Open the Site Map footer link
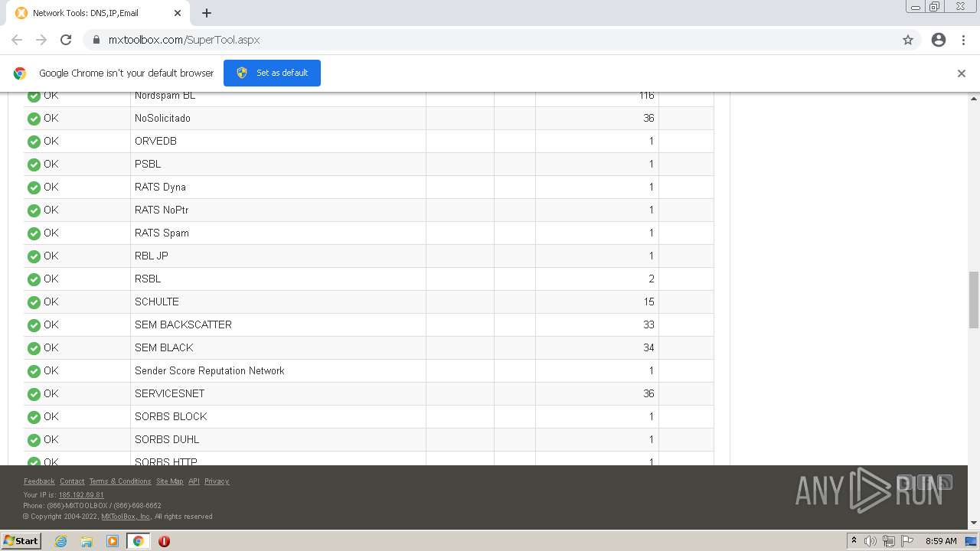This screenshot has width=980, height=551. 170,481
